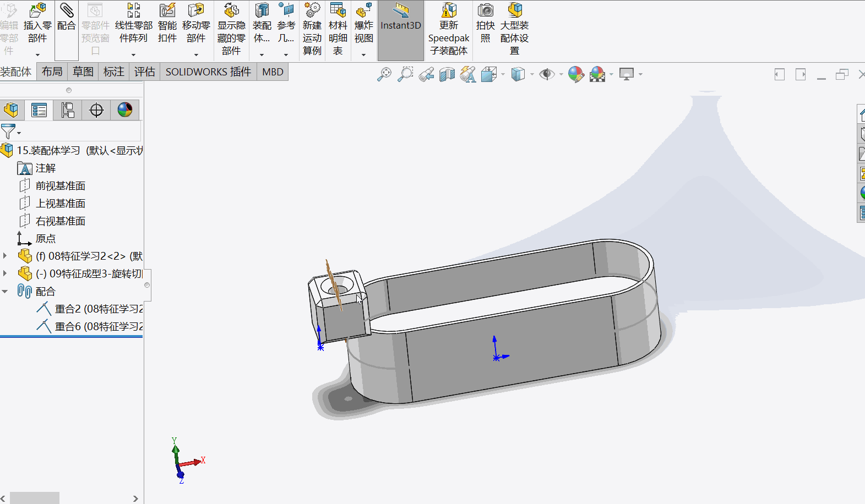The image size is (865, 504).
Task: Open the ConfigurationManager tab icon
Action: (68, 110)
